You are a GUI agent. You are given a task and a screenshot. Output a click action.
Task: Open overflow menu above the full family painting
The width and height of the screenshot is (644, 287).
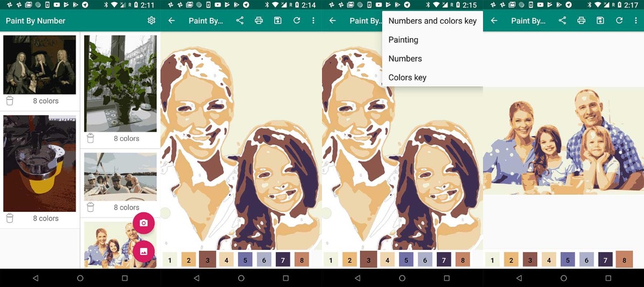(x=636, y=20)
